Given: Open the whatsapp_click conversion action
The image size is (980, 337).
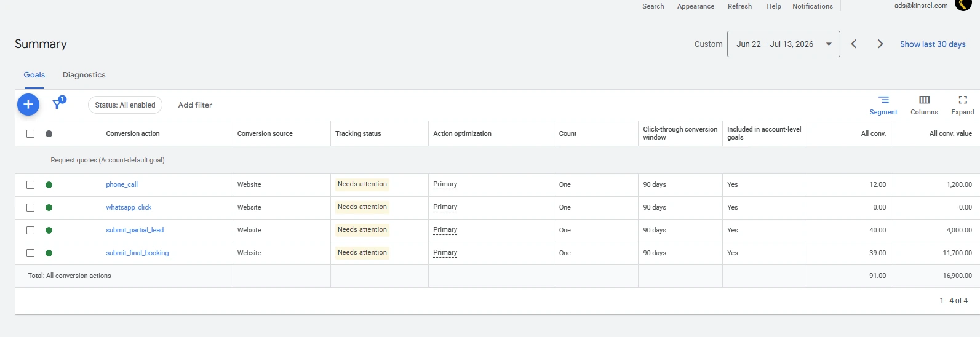Looking at the screenshot, I should (129, 207).
